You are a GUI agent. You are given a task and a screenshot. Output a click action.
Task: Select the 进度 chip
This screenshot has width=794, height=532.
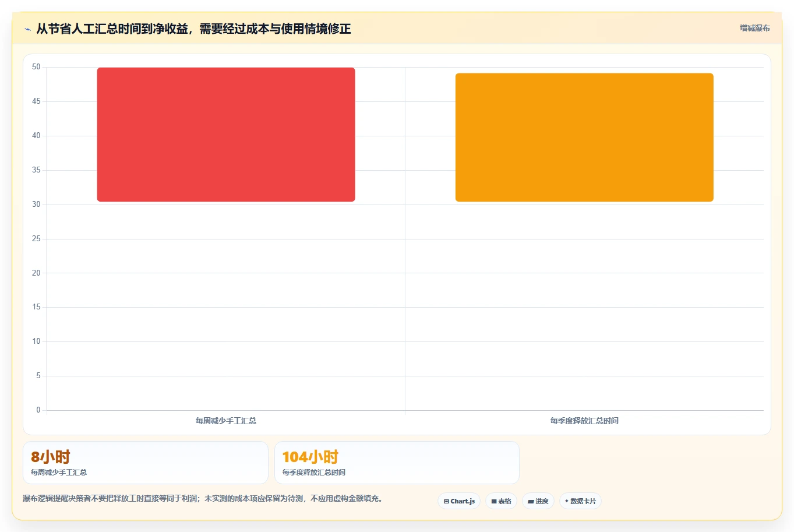coord(538,501)
